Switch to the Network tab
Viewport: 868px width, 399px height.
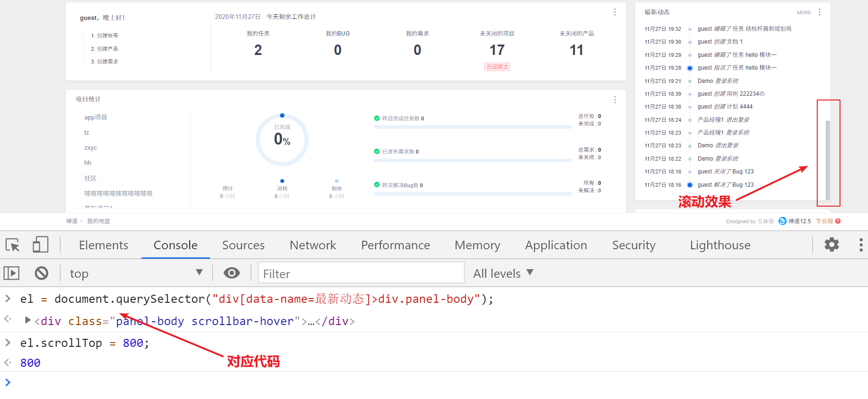coord(313,245)
